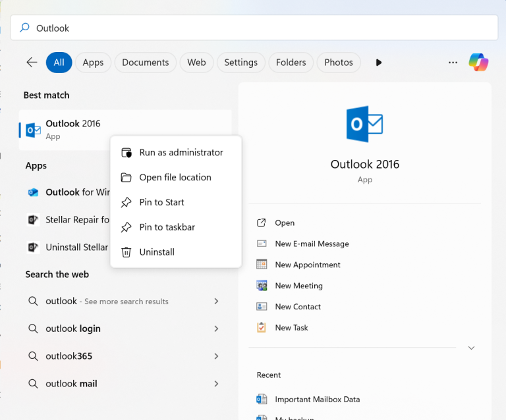Click the Outlook search text field
The image size is (506, 420).
(x=264, y=28)
